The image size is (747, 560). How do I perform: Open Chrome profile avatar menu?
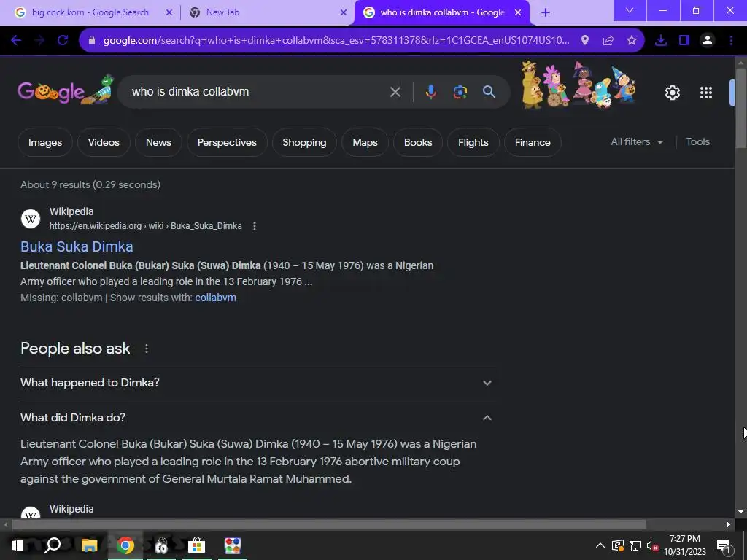pyautogui.click(x=708, y=41)
